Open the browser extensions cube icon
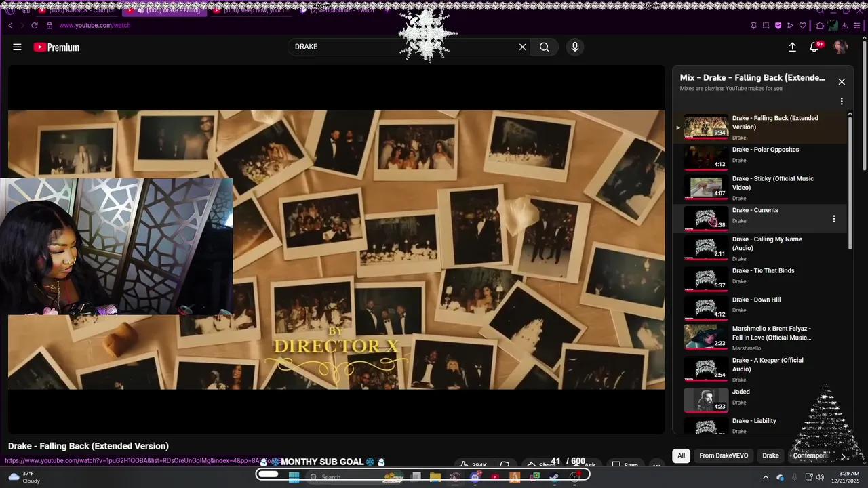Viewport: 868px width, 488px height. 820,26
